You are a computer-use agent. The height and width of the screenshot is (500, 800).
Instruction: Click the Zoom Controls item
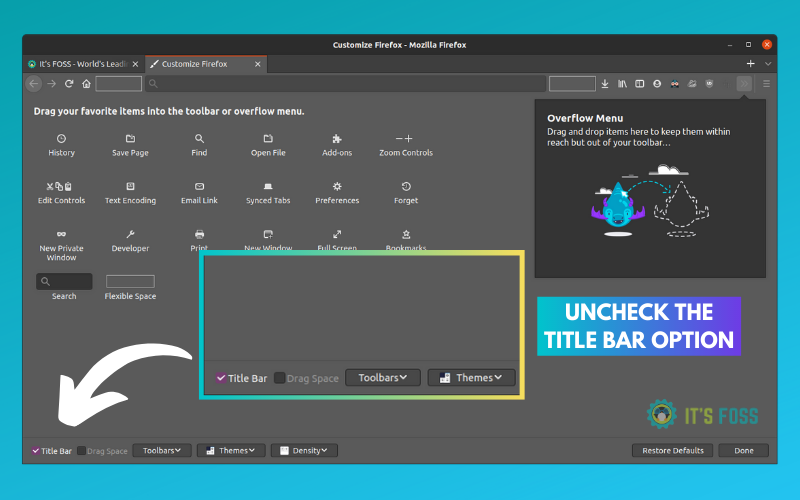tap(405, 139)
